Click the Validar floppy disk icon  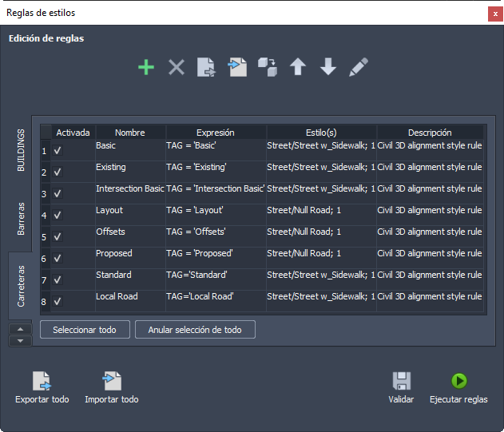point(402,381)
